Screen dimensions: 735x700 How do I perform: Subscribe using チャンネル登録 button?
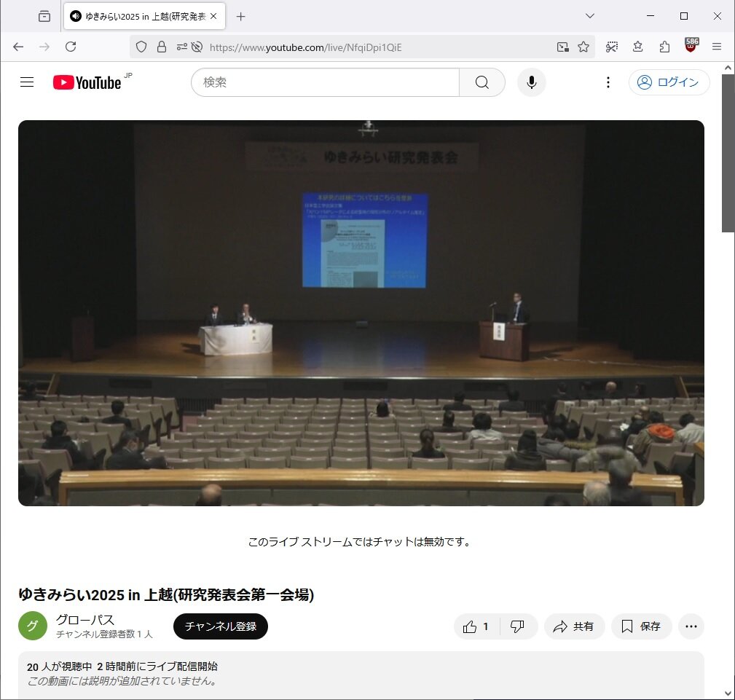point(220,626)
